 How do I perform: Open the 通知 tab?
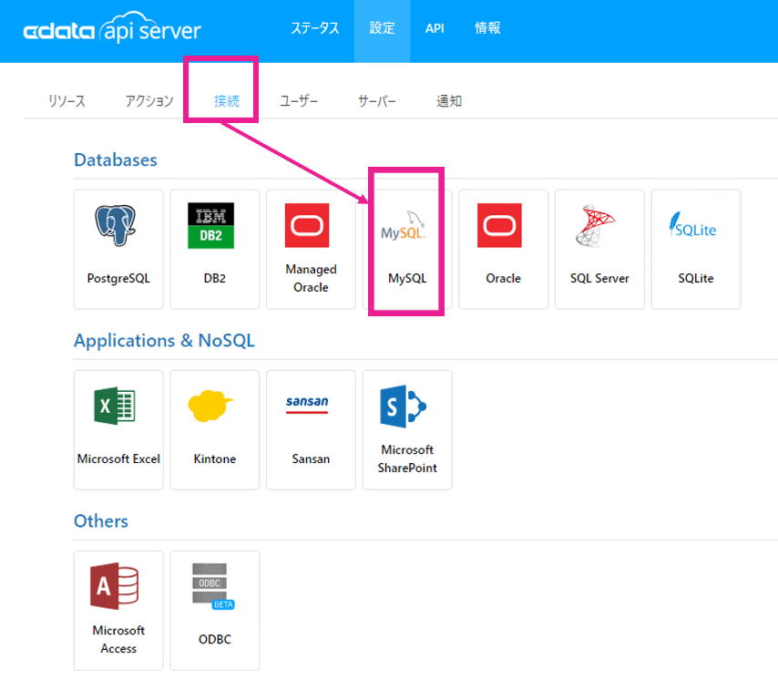pyautogui.click(x=449, y=101)
